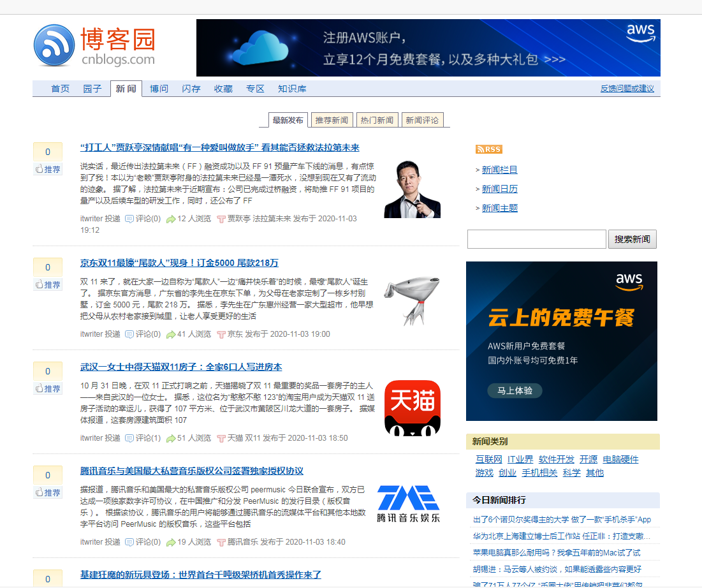Image resolution: width=702 pixels, height=588 pixels.
Task: Click 推荐 thumbs-up on the 贾跃亭 article
Action: (x=48, y=170)
